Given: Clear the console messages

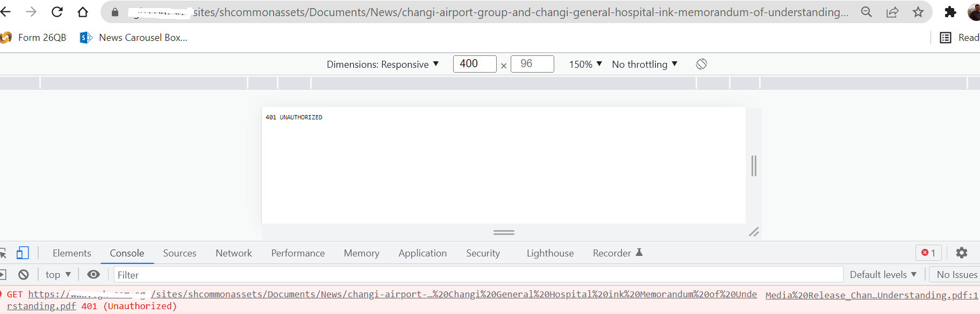Looking at the screenshot, I should pos(24,274).
